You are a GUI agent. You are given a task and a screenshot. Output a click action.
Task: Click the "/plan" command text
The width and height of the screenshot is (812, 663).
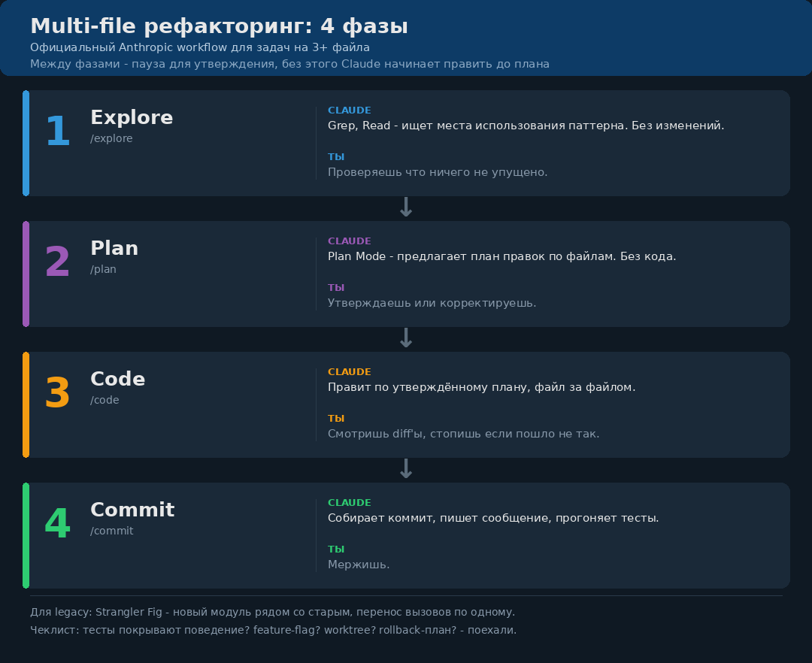103,270
